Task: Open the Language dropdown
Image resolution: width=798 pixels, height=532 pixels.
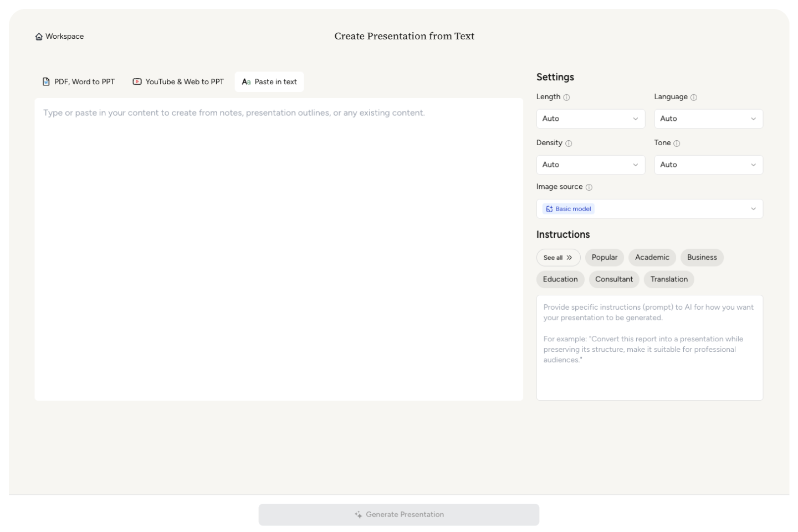Action: pyautogui.click(x=708, y=119)
